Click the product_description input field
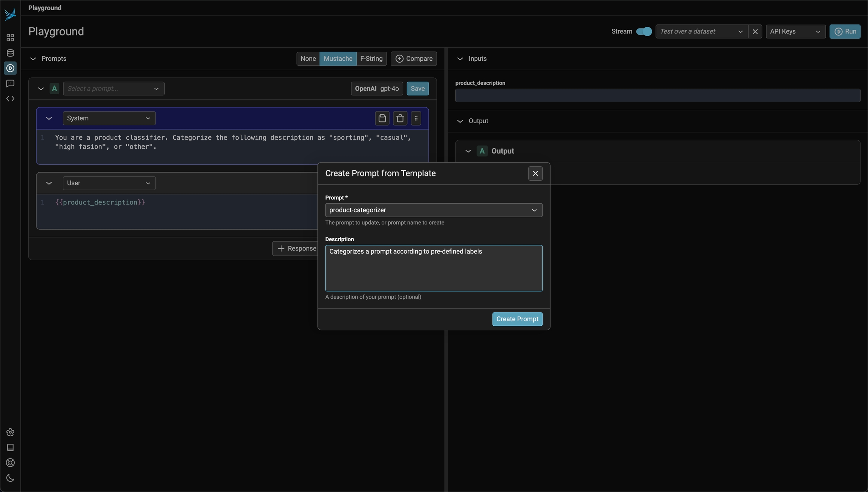 tap(657, 95)
